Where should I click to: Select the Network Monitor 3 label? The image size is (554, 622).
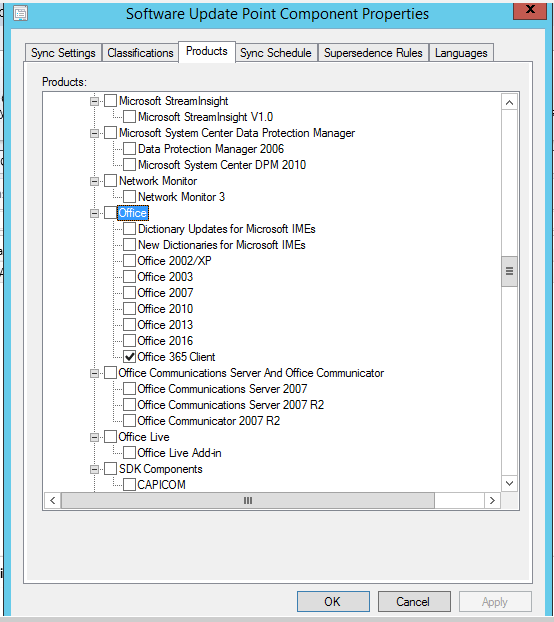[181, 197]
